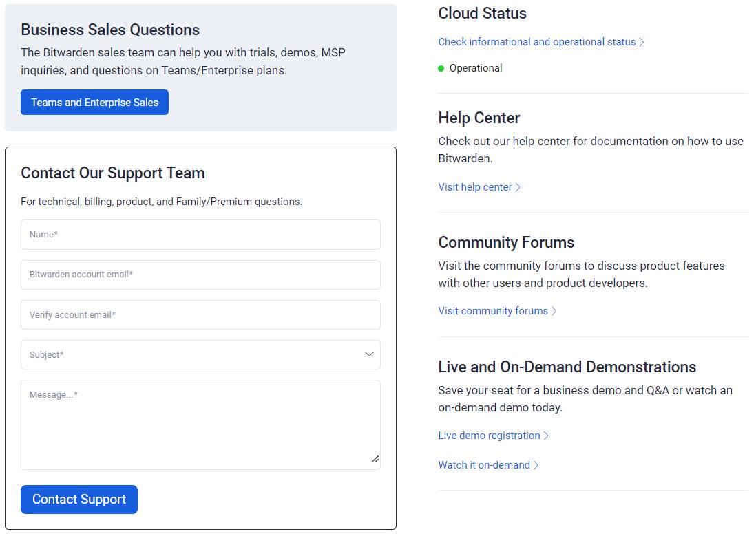Click the Teams and Enterprise Sales button
Image resolution: width=756 pixels, height=536 pixels.
click(94, 103)
